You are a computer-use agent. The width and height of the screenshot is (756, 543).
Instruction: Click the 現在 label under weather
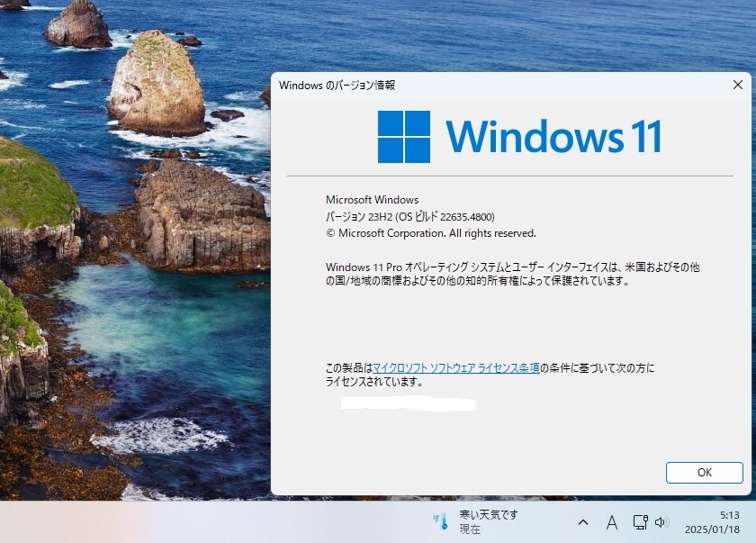[x=470, y=529]
